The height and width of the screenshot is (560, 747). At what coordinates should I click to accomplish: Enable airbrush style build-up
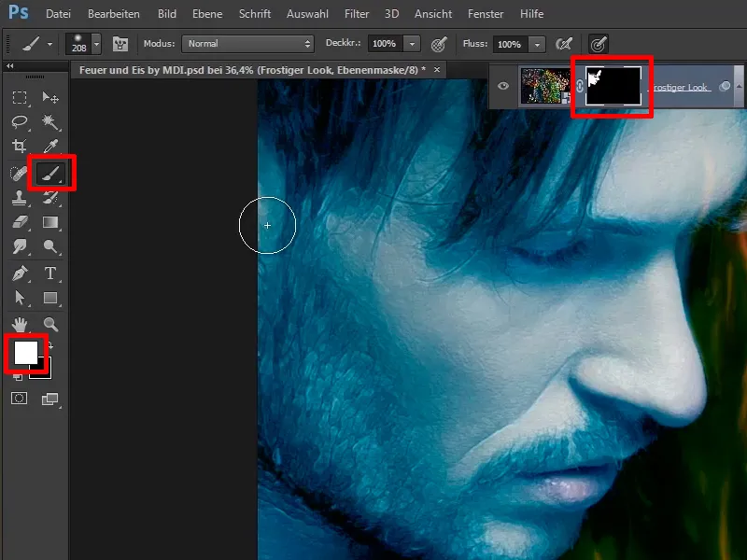point(564,44)
